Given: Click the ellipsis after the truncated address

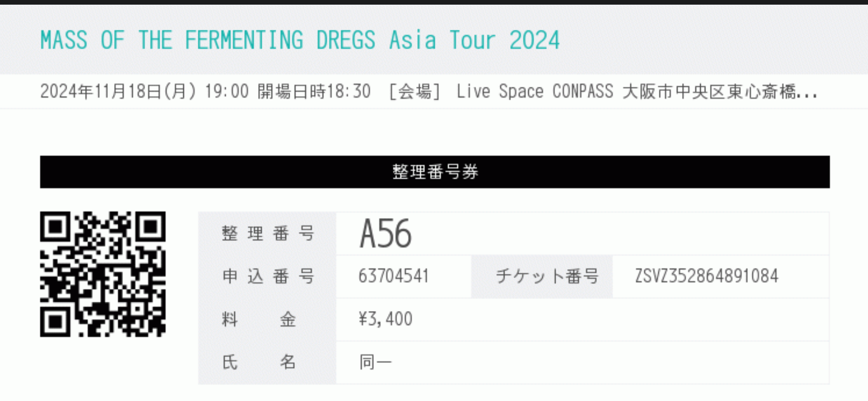Looking at the screenshot, I should [807, 94].
